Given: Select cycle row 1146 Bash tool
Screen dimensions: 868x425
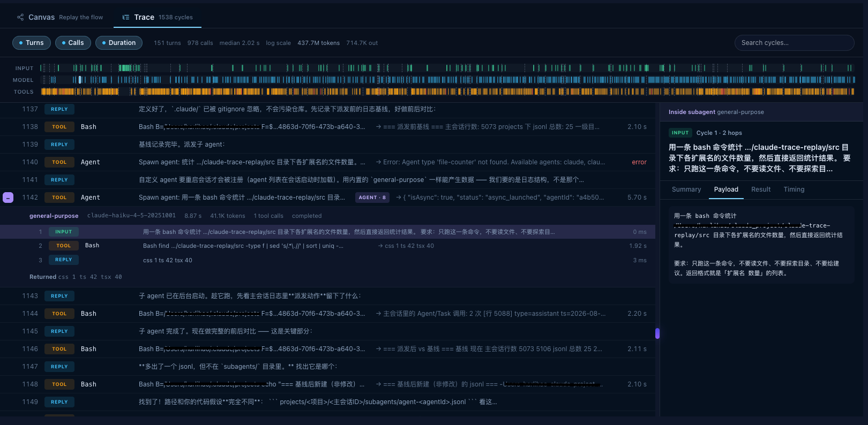Looking at the screenshot, I should coord(327,349).
